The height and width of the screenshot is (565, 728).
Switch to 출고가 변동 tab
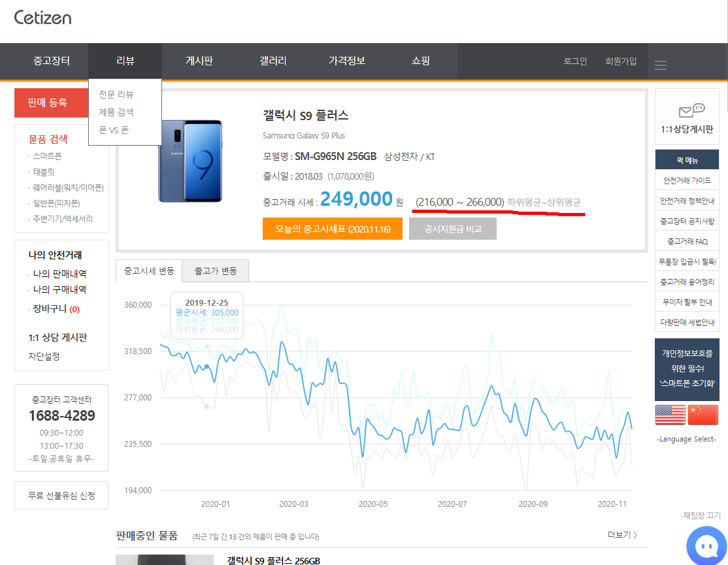pos(216,271)
